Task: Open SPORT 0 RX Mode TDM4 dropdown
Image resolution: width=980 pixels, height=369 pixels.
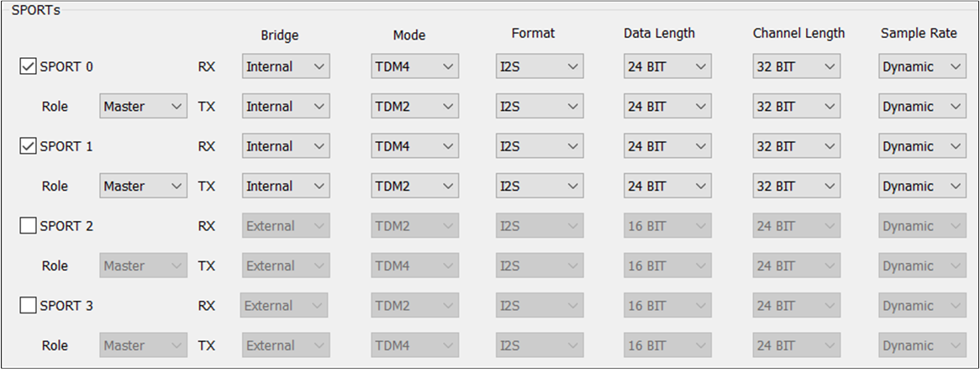Action: 415,66
